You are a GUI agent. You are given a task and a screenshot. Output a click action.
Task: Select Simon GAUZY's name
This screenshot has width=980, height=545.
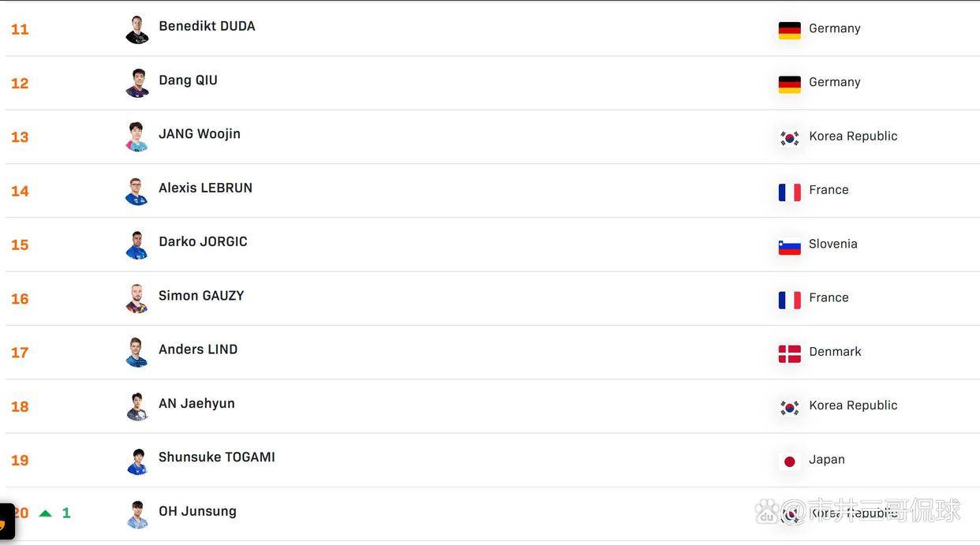coord(201,296)
